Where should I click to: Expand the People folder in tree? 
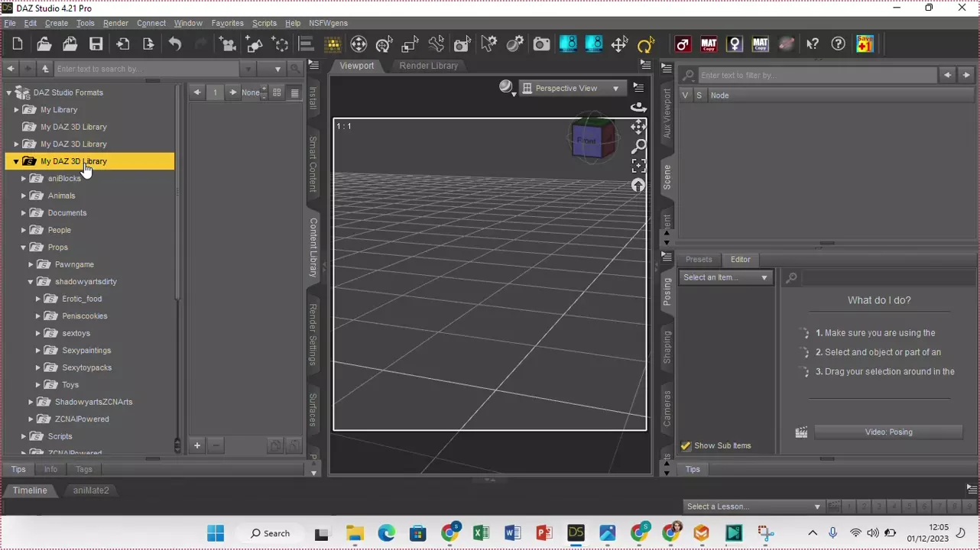coord(24,230)
